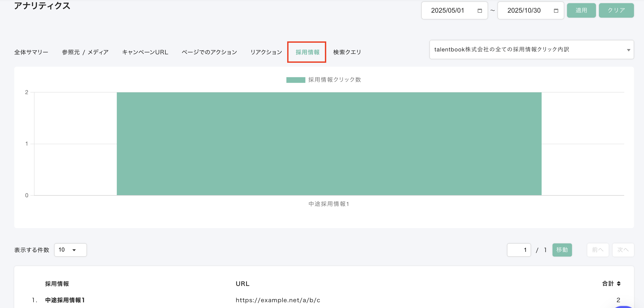Select the キャンペーンURL tab
This screenshot has height=308, width=644.
click(145, 52)
